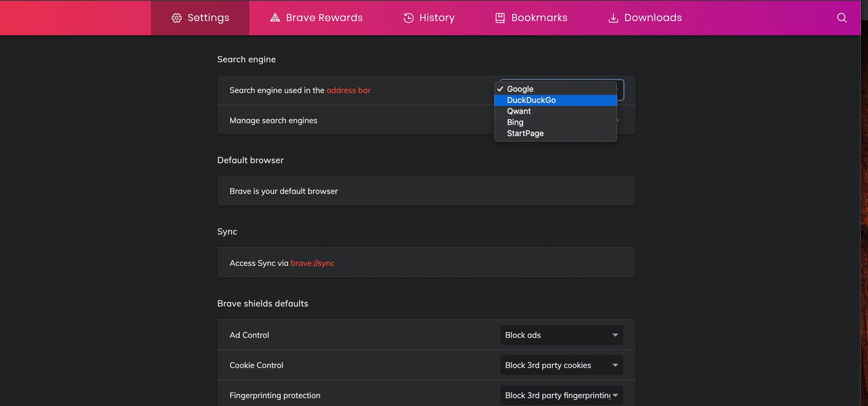
Task: Click 'Brave is your default browser' text
Action: 283,191
